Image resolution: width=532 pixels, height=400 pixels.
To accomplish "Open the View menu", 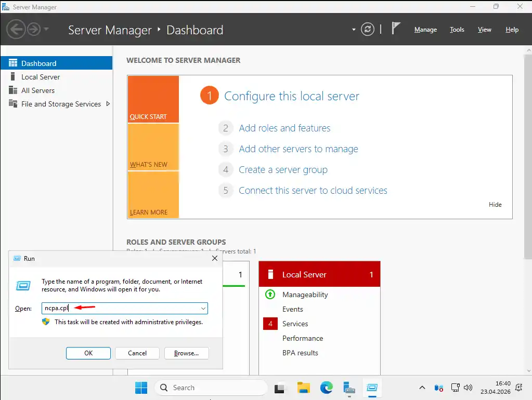I will tap(484, 30).
